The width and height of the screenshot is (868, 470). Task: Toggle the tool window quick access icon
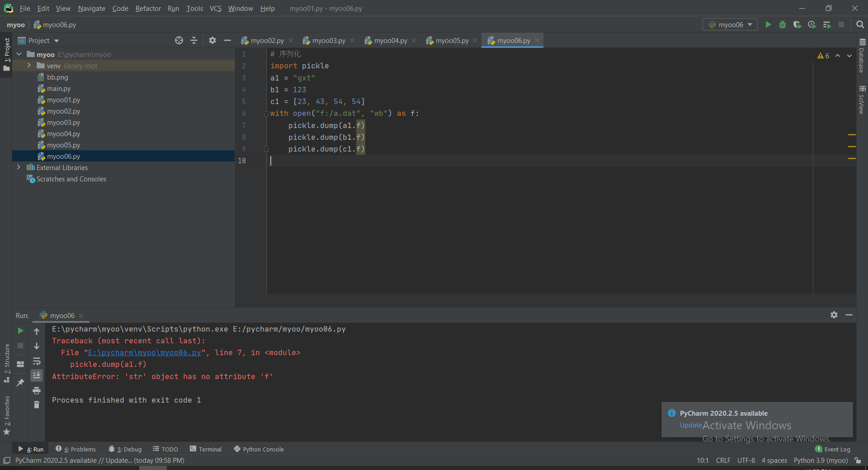pos(7,461)
